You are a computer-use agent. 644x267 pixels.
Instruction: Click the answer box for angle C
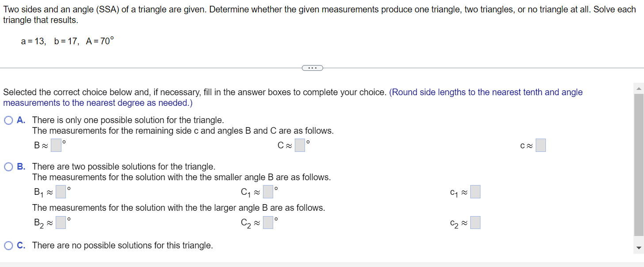click(x=299, y=145)
